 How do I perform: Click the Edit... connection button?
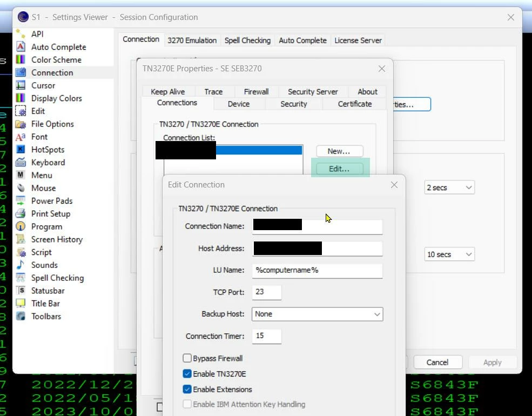point(339,169)
